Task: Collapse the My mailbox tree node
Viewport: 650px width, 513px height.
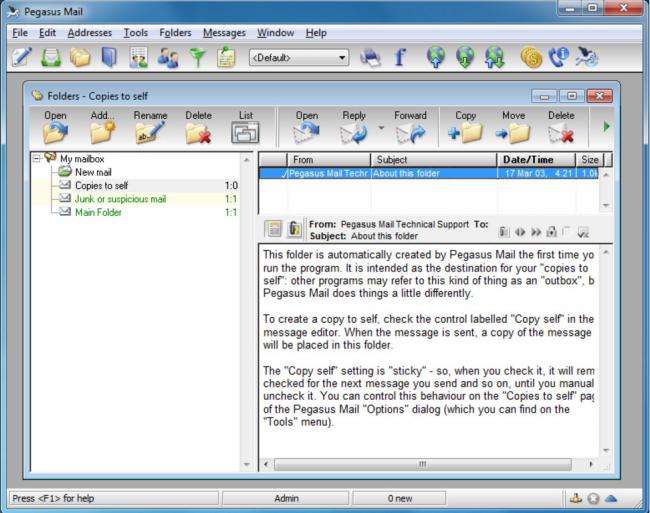Action: click(36, 159)
